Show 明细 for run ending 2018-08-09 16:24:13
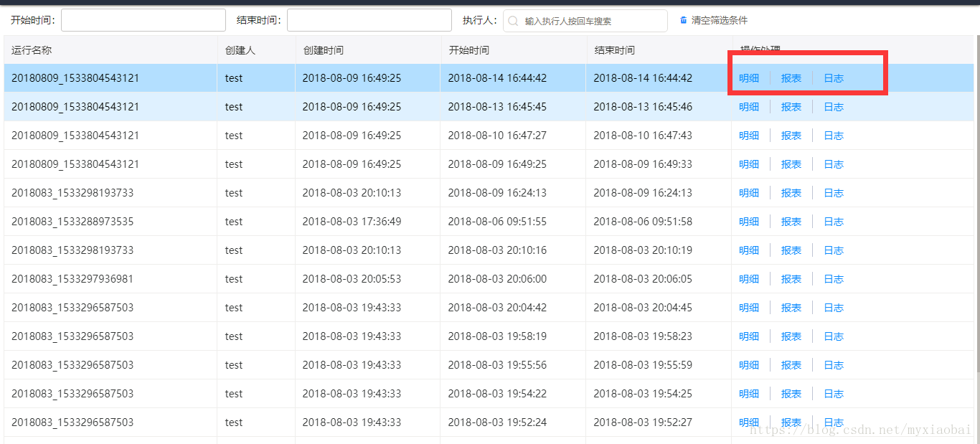The height and width of the screenshot is (444, 980). [x=749, y=193]
